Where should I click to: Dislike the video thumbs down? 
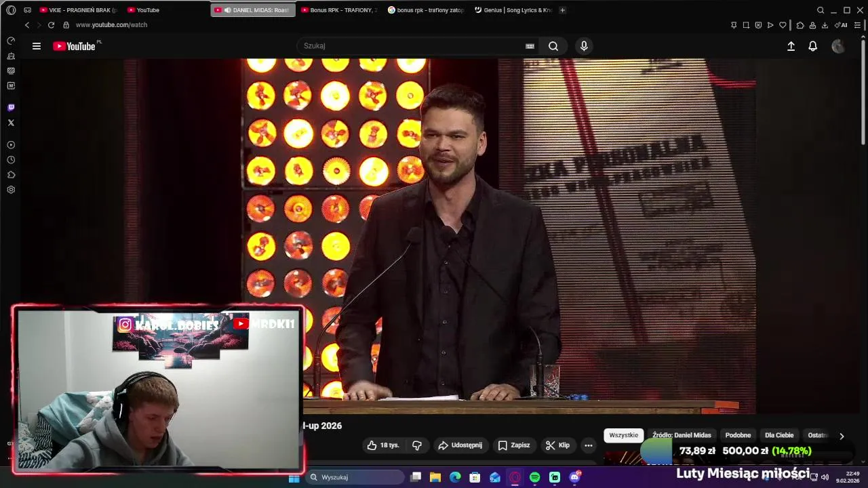417,445
